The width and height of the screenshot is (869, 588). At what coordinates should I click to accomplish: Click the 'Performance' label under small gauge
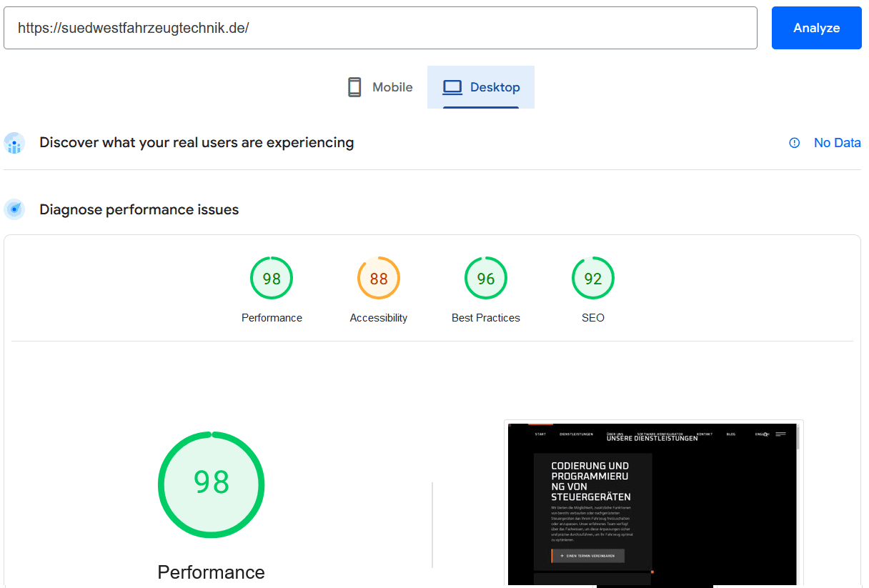[x=272, y=318]
